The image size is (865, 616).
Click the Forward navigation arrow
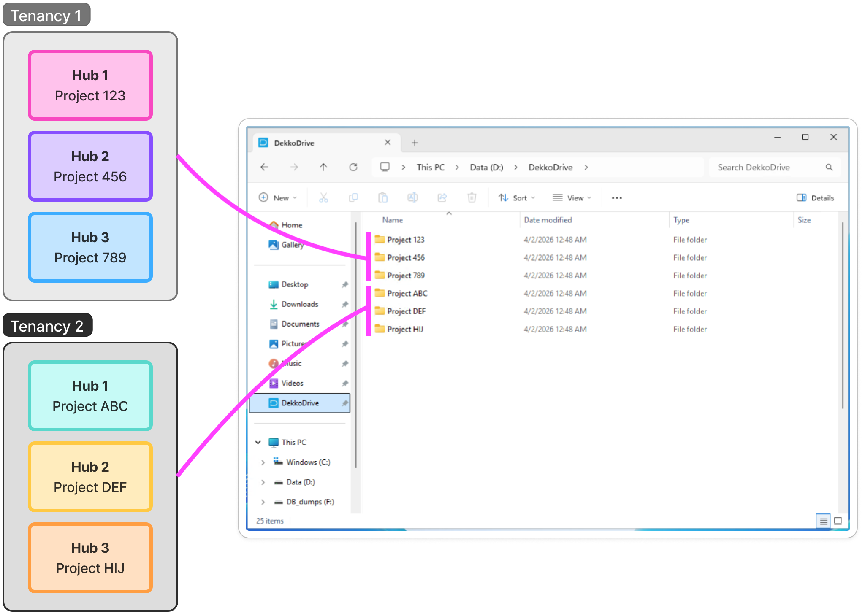294,167
